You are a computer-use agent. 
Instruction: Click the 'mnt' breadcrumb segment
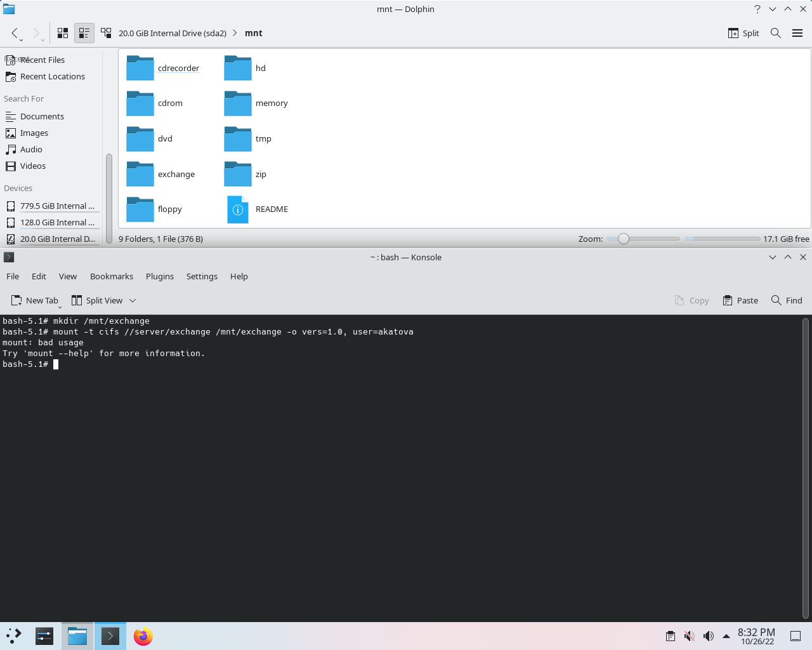click(254, 33)
